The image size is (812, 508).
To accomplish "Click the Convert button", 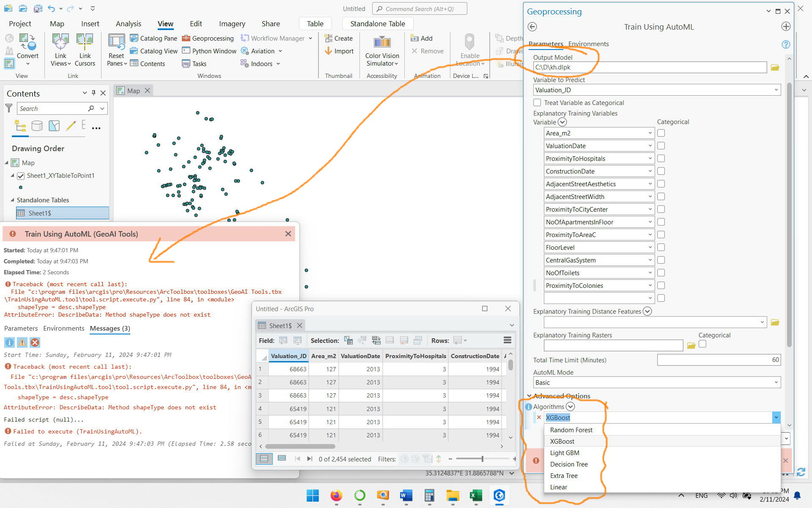I will tap(27, 50).
